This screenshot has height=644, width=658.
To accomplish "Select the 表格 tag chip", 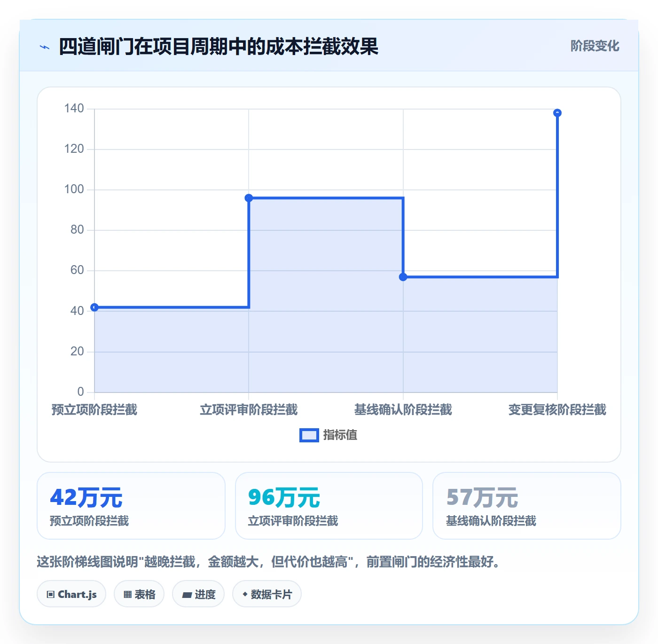I will 139,594.
